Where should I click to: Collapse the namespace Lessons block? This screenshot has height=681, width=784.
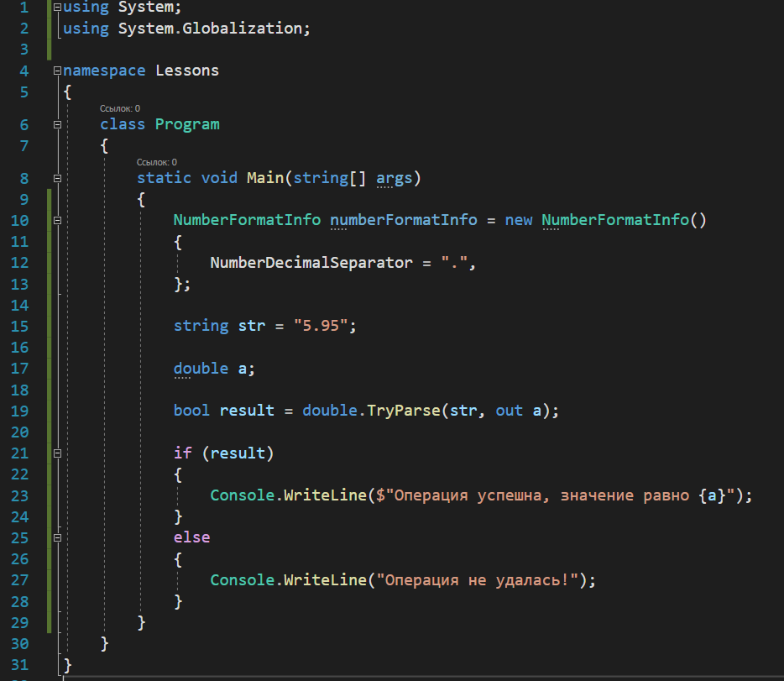(58, 71)
